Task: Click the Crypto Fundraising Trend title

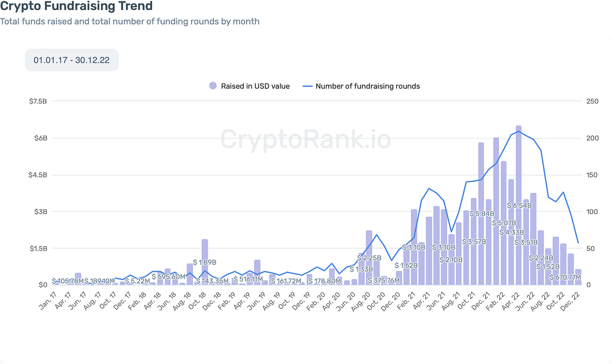Action: [76, 6]
